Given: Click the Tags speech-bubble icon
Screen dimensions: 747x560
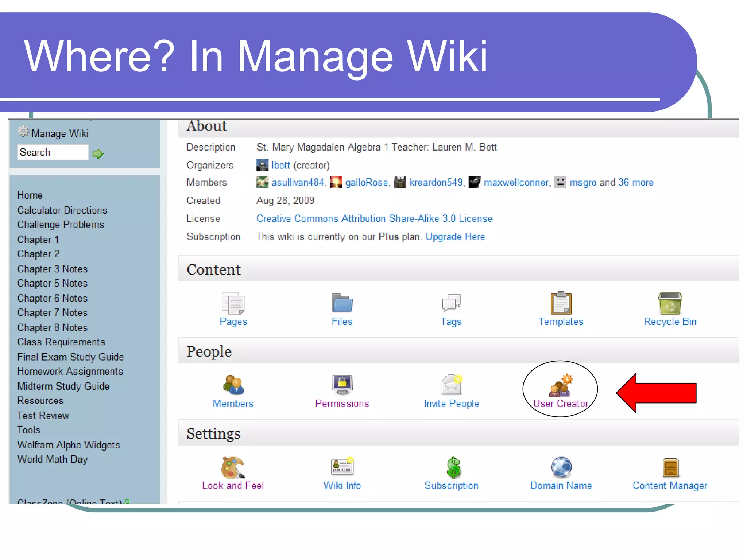Looking at the screenshot, I should point(451,303).
